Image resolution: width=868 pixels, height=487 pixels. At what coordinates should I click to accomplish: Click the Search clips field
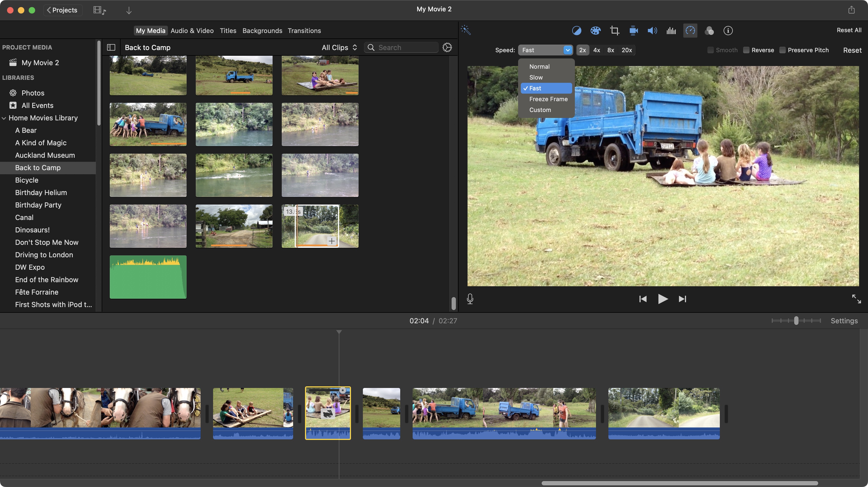point(401,48)
